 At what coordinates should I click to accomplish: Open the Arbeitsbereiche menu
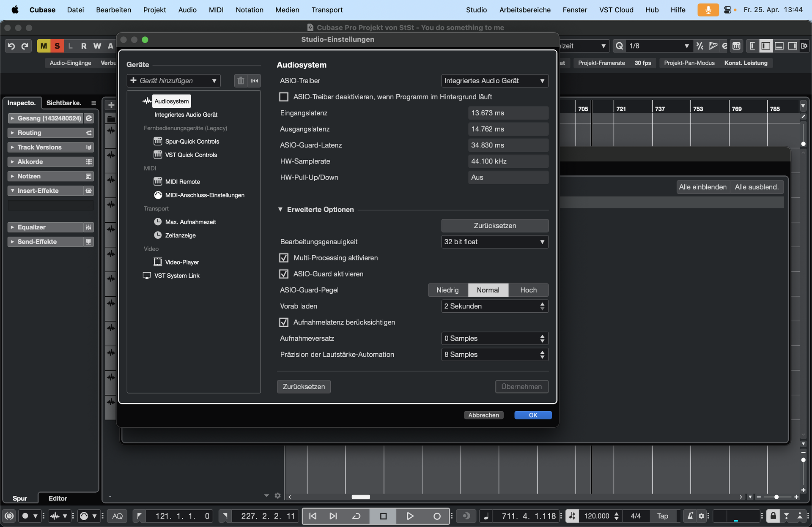click(x=525, y=10)
